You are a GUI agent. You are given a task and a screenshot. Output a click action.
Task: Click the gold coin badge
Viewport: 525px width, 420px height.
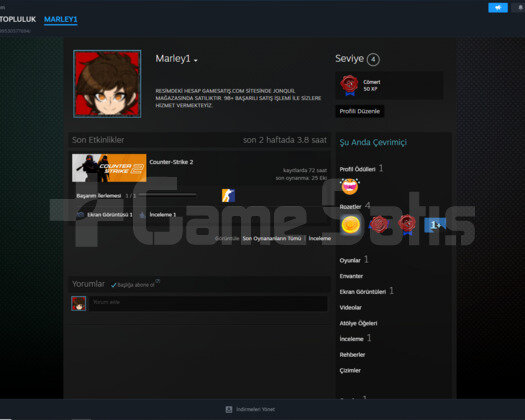point(350,225)
